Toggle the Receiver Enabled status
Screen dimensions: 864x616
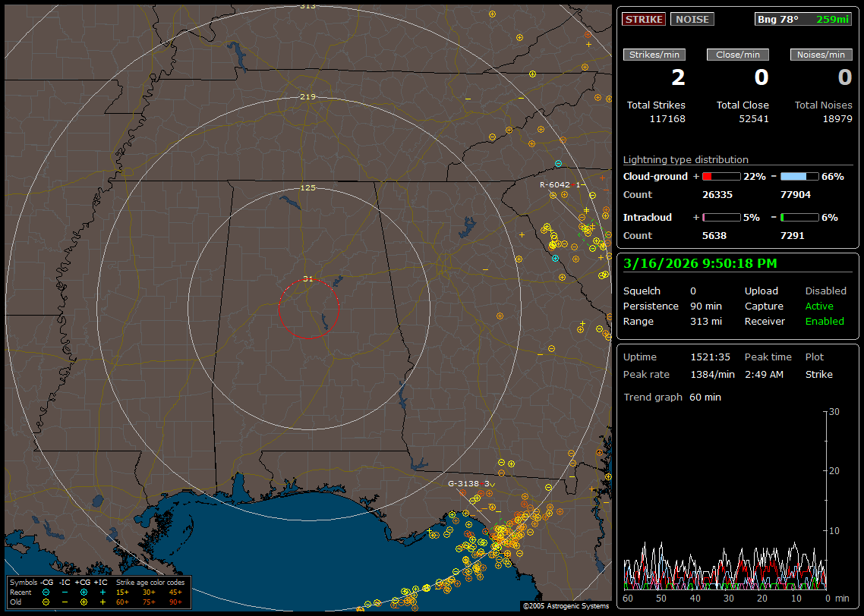point(825,322)
